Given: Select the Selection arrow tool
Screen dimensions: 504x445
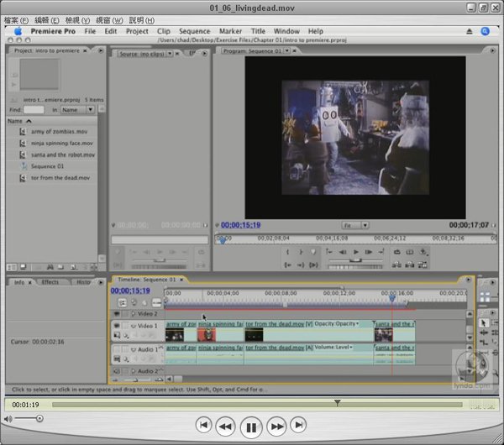Looking at the screenshot, I should tap(484, 323).
